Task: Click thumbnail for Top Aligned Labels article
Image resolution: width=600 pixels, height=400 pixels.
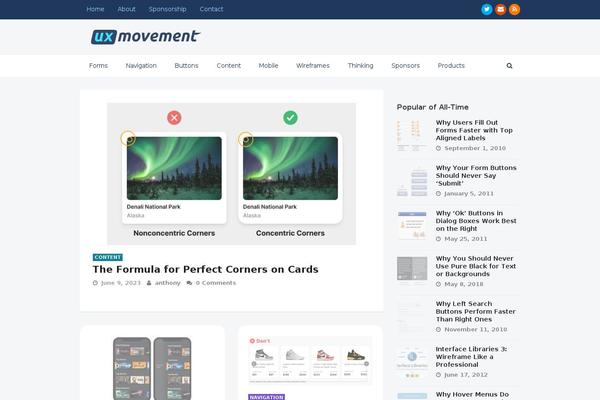Action: tap(412, 135)
